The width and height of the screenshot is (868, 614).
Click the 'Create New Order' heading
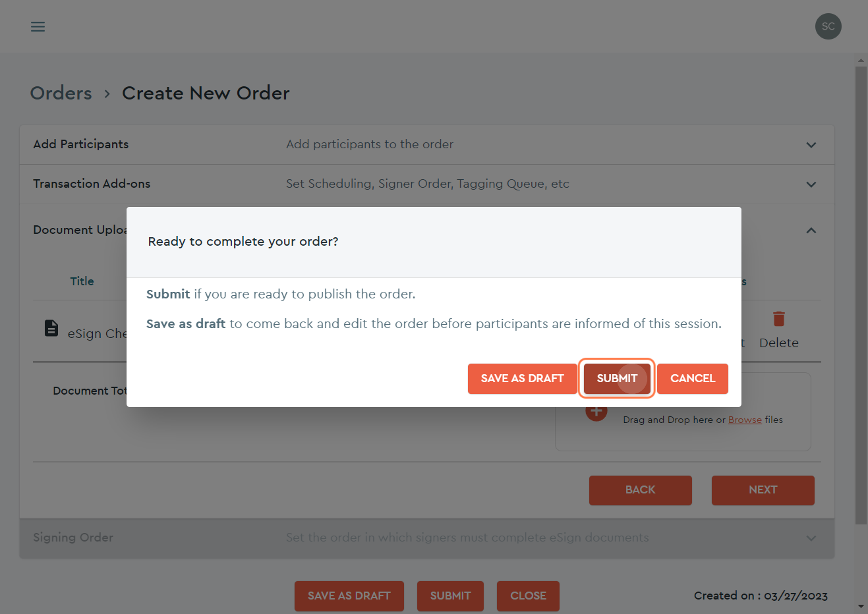(x=206, y=93)
